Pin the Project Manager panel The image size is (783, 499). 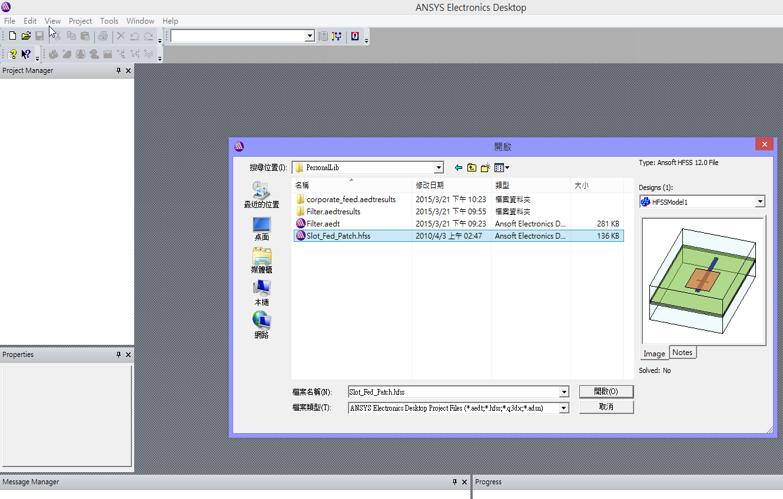coord(118,70)
